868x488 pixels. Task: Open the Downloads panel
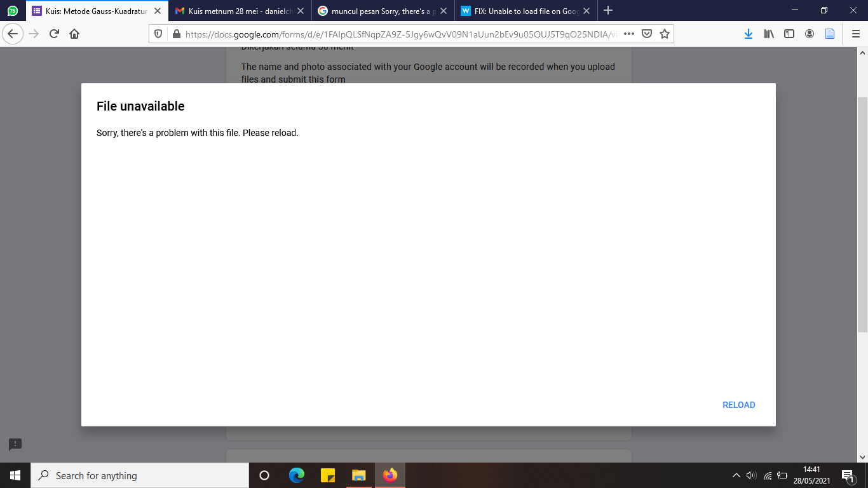[749, 33]
